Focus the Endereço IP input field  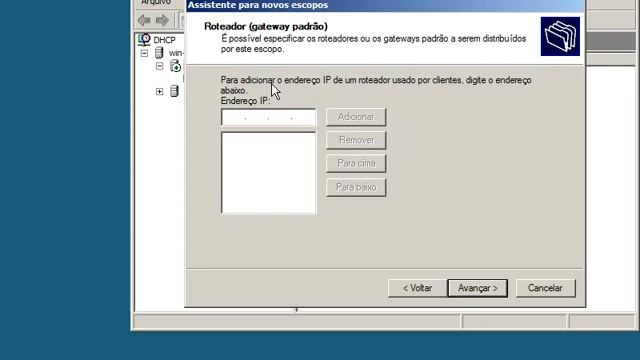(269, 118)
